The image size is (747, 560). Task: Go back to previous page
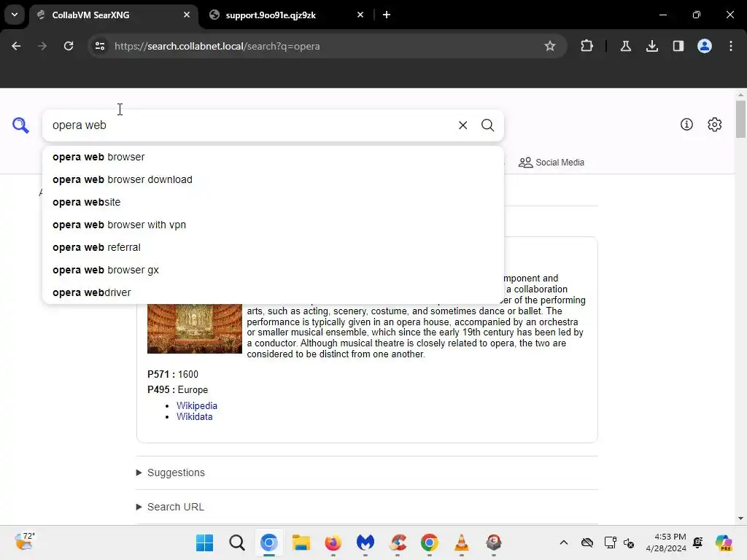(x=16, y=46)
